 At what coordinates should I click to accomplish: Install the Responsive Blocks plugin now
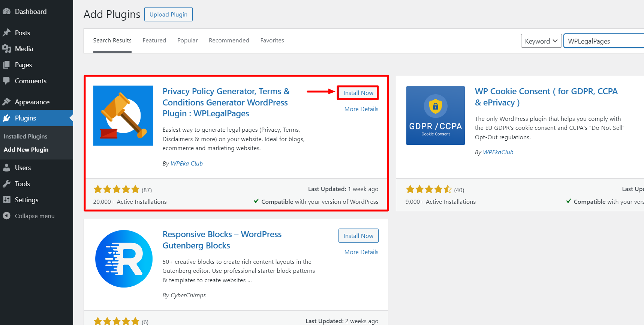[358, 236]
